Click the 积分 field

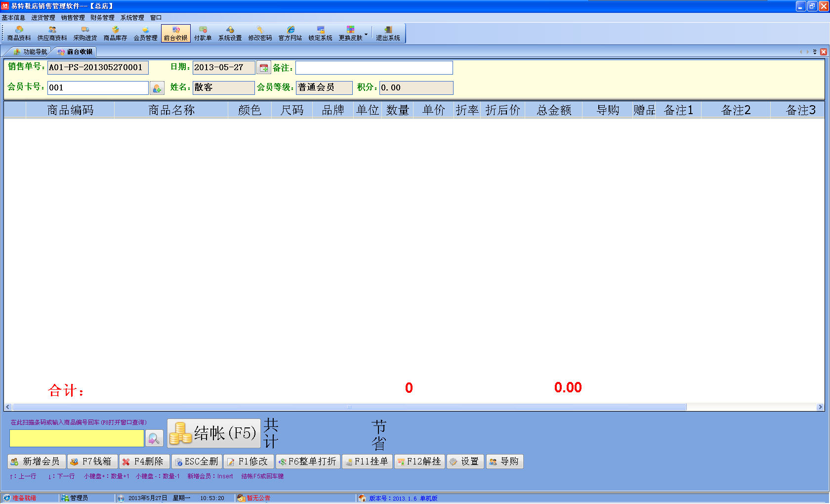pyautogui.click(x=416, y=88)
